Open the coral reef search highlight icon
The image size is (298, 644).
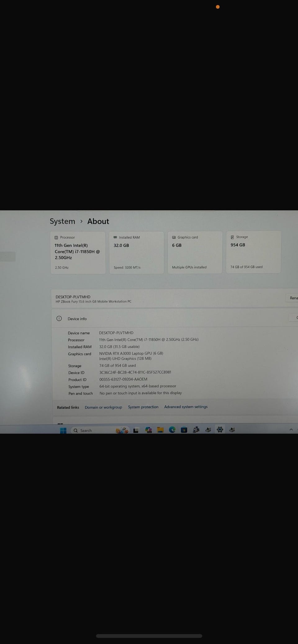(x=122, y=430)
